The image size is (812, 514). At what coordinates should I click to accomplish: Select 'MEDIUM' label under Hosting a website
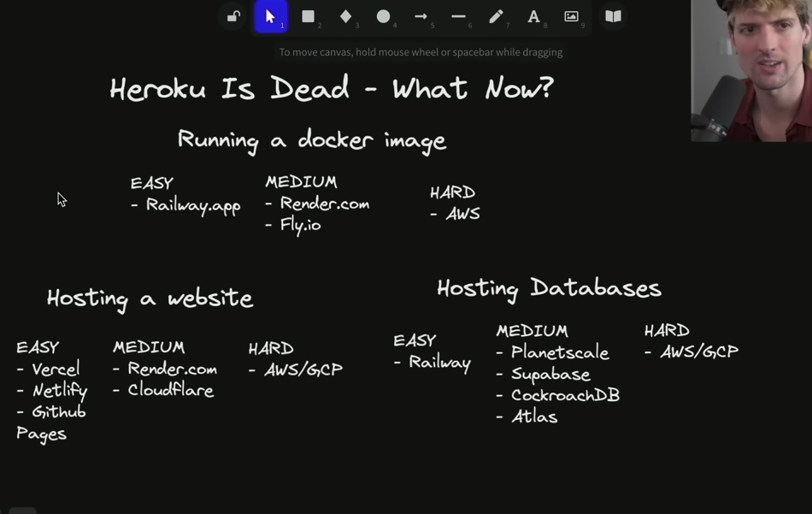[x=149, y=347]
